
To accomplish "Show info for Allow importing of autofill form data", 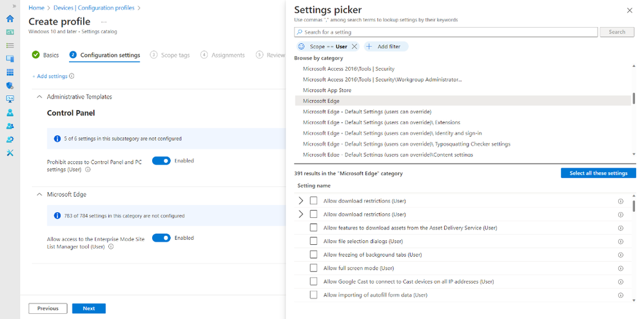I will pyautogui.click(x=621, y=295).
